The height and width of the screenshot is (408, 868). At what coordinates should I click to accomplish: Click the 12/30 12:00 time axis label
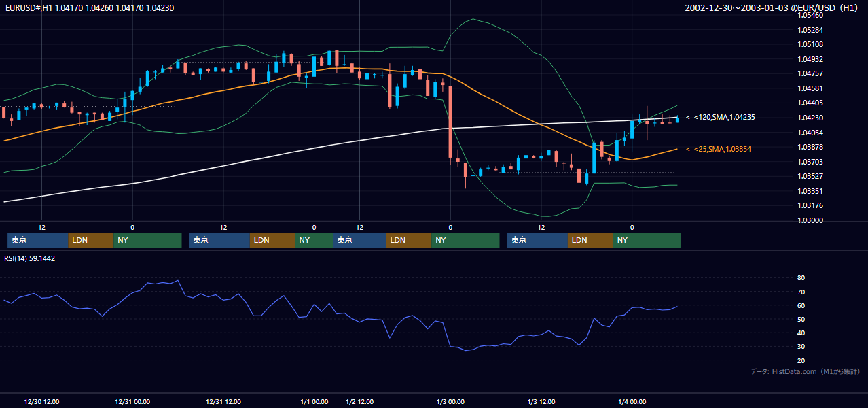pyautogui.click(x=41, y=401)
